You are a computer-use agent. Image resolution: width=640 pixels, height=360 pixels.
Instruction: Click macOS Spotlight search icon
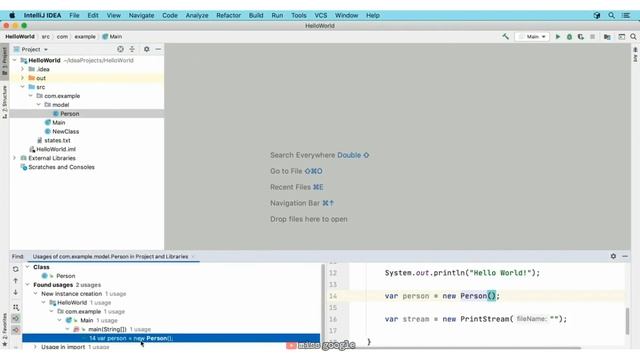coord(611,15)
